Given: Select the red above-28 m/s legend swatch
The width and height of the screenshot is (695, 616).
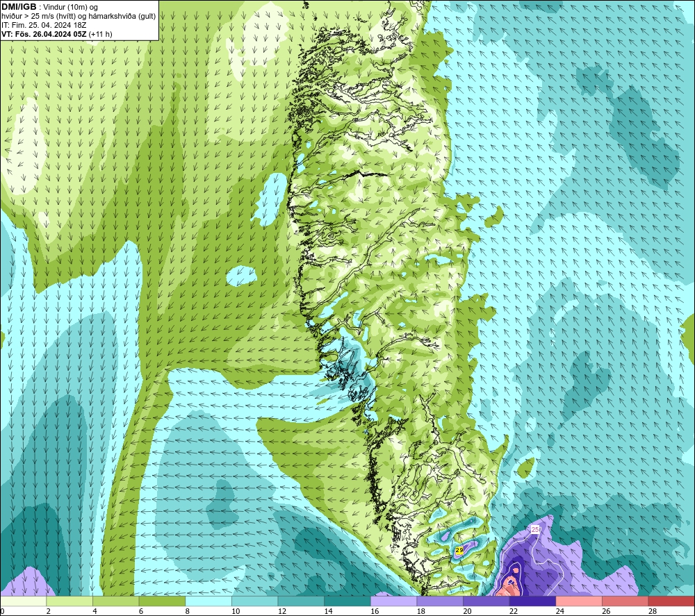Looking at the screenshot, I should [671, 601].
